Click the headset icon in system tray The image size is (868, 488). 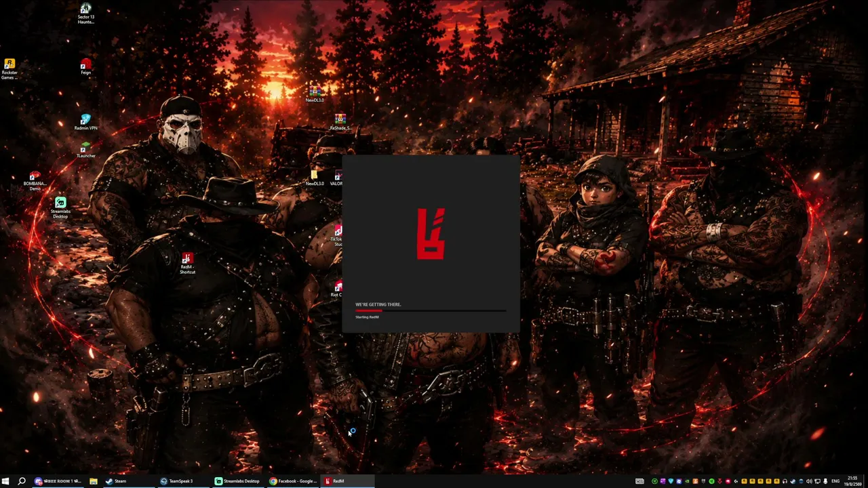click(785, 481)
